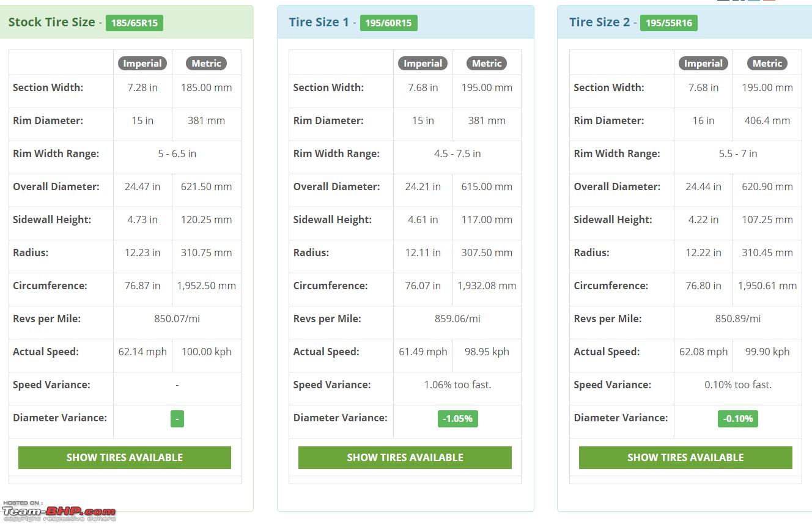Click the 76.80 in circumference value
The image size is (812, 524).
tap(703, 286)
